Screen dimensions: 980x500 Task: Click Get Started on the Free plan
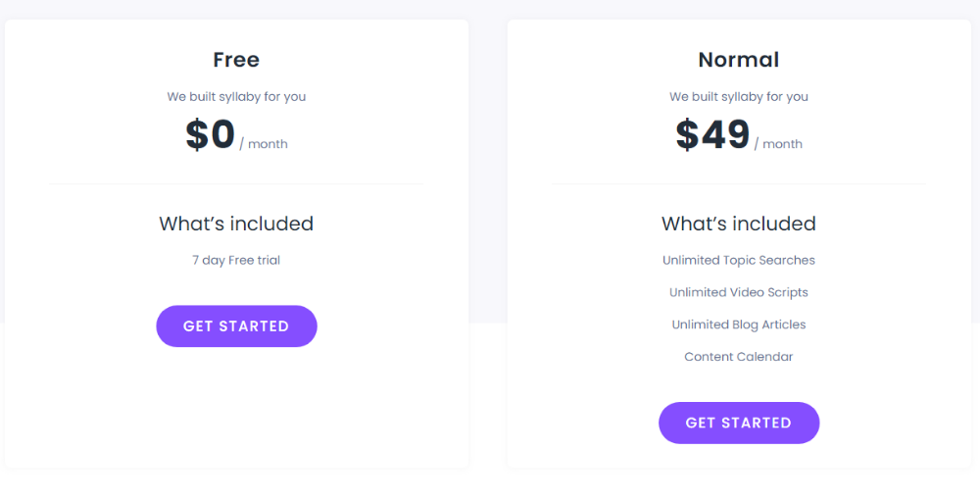pos(236,326)
